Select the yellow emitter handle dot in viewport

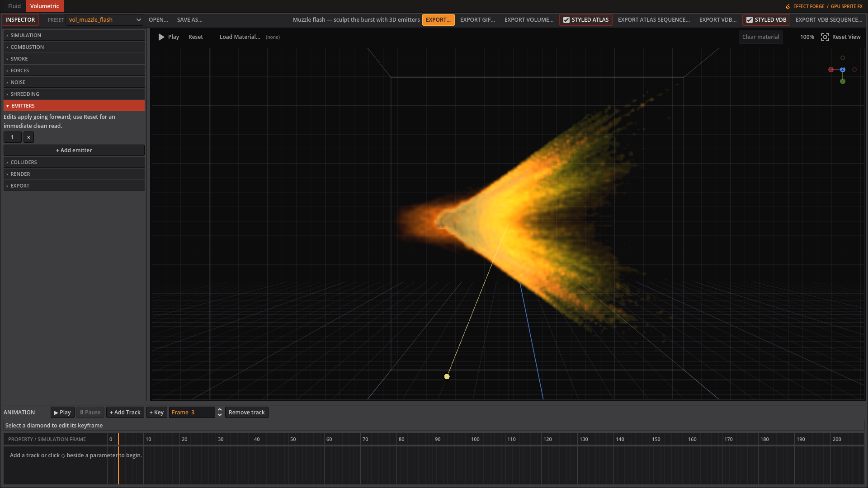(x=447, y=376)
